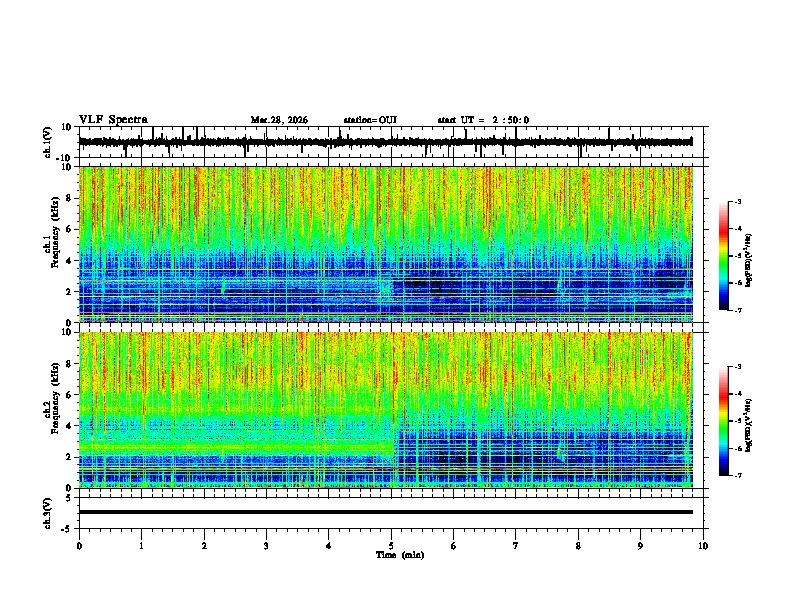The width and height of the screenshot is (792, 612).
Task: Click the ch.2 'Frequency (kHz)' axis label
Action: tap(55, 397)
